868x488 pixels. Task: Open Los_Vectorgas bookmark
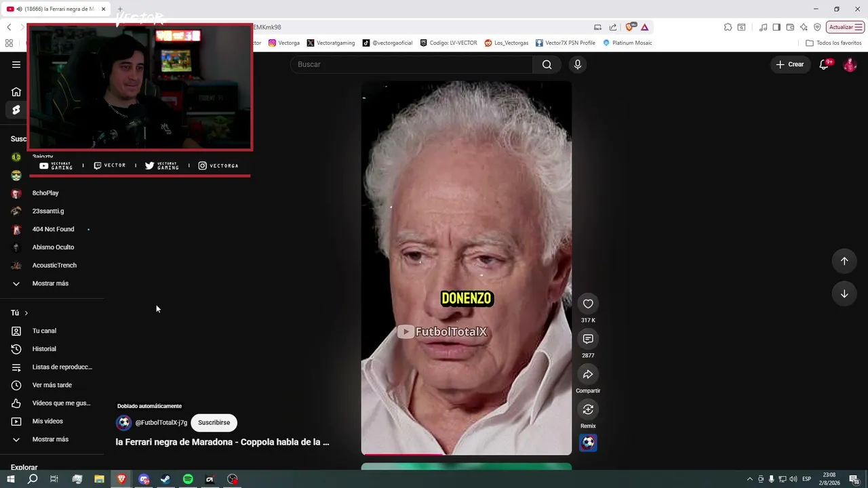point(506,43)
